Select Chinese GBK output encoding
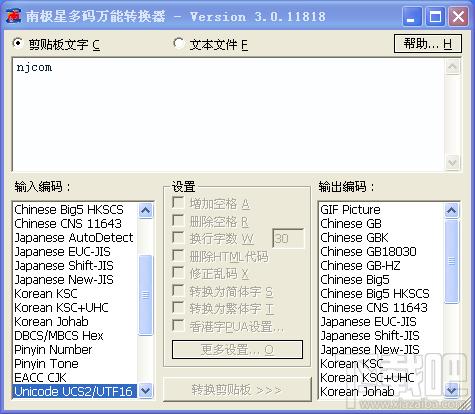Image resolution: width=475 pixels, height=414 pixels. click(x=381, y=238)
